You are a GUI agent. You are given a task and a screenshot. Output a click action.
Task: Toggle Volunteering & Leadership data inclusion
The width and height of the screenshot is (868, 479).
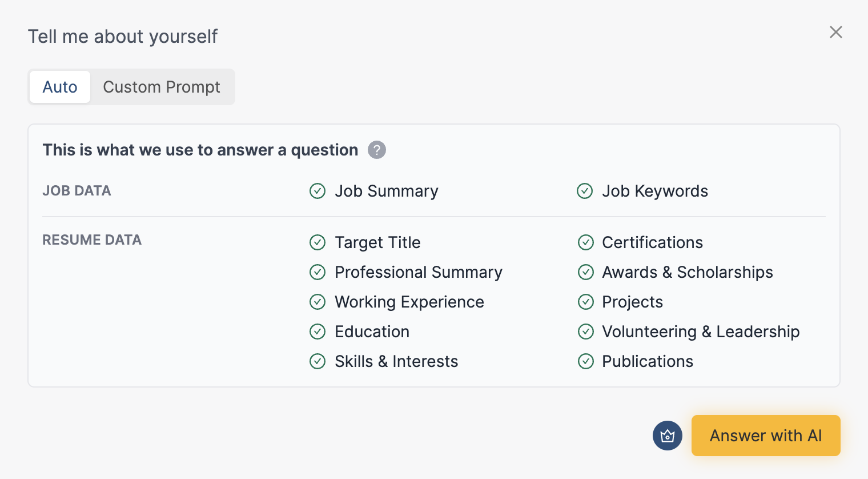point(586,332)
